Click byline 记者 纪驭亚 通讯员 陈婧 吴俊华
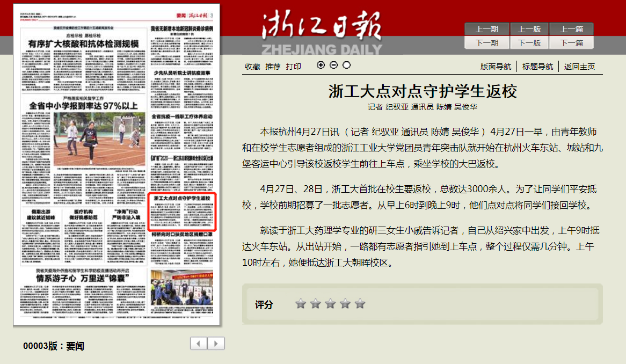Viewport: 626px width, 364px height. pyautogui.click(x=423, y=107)
